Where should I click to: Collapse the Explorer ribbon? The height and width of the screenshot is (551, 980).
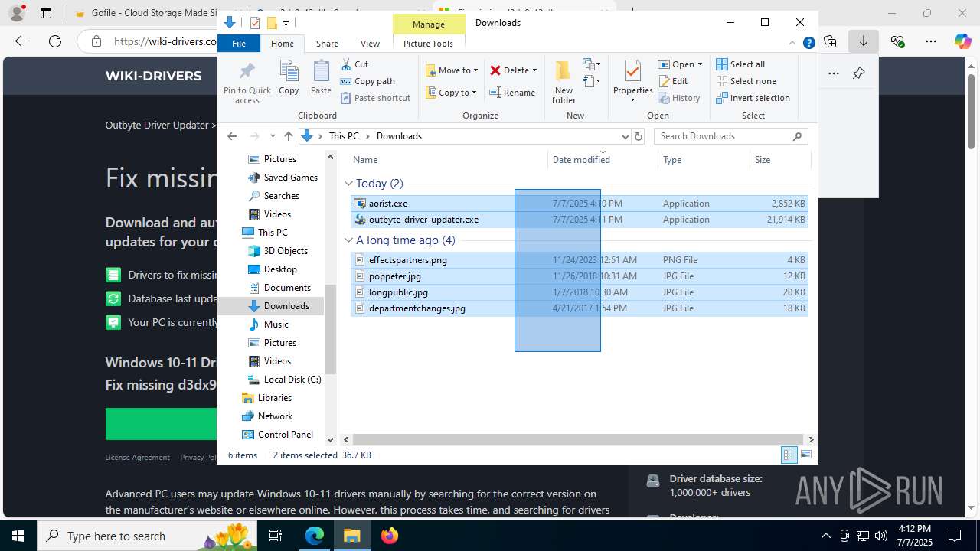click(x=792, y=44)
